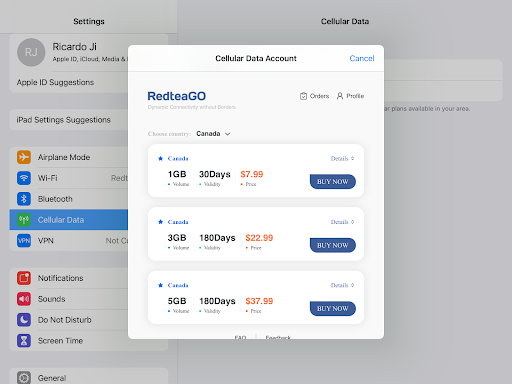Select the $7.99 price text
Viewport: 512px width, 384px height.
pos(252,174)
